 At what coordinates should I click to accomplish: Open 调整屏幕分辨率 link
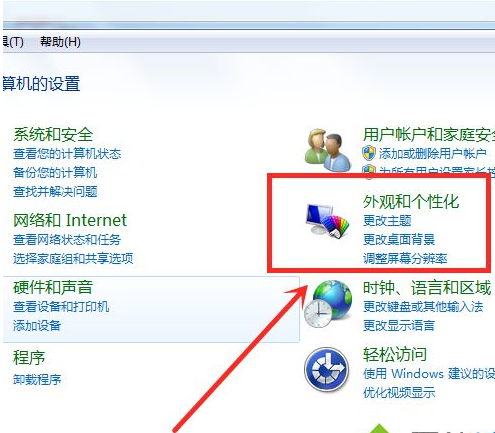(x=405, y=258)
